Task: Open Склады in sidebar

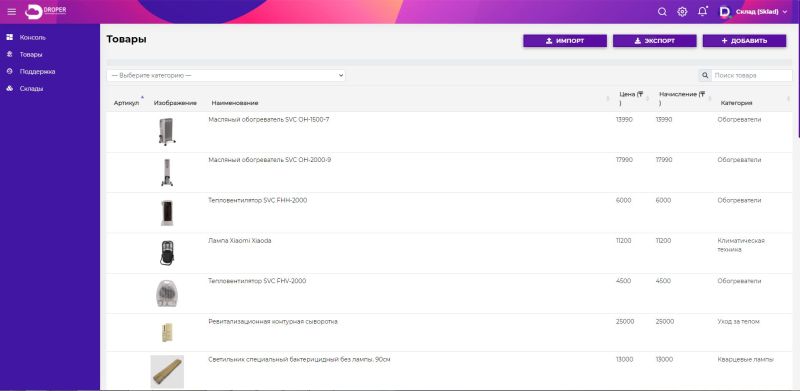Action: (32, 89)
